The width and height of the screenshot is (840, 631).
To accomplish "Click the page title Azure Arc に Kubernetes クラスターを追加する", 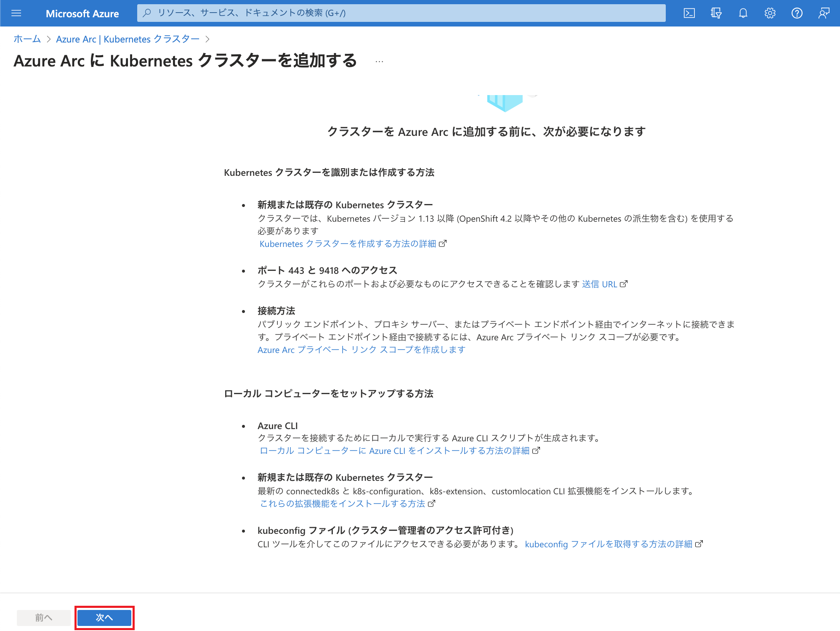I will (185, 61).
